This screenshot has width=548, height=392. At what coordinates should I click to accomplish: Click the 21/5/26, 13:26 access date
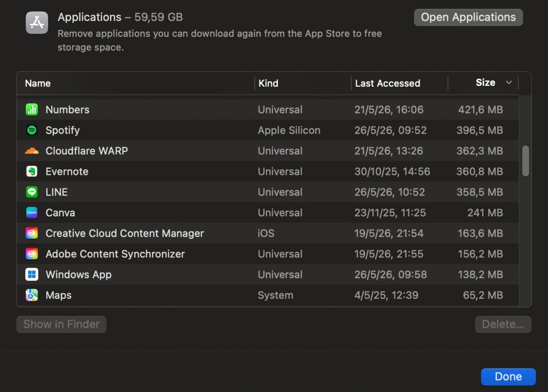click(389, 151)
